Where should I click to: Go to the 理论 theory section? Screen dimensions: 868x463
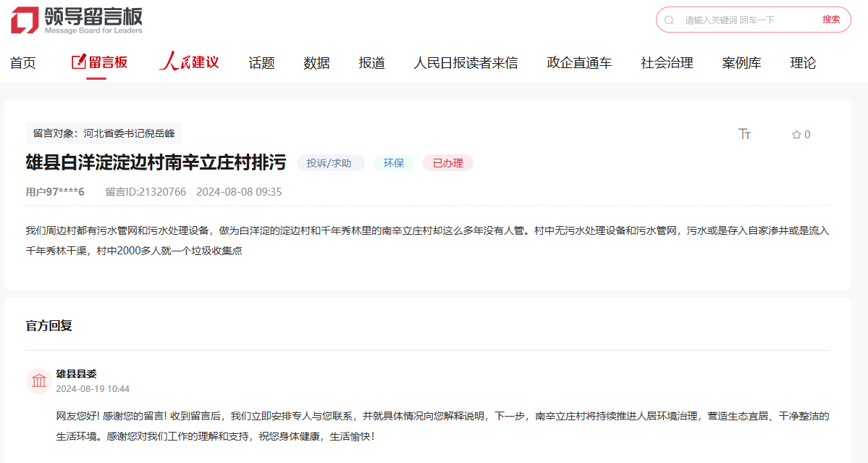pyautogui.click(x=803, y=63)
